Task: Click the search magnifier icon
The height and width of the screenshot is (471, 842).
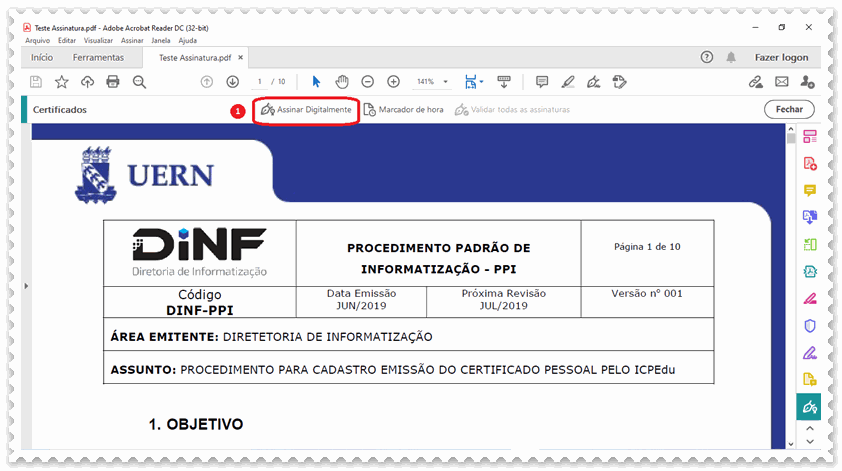Action: click(139, 82)
